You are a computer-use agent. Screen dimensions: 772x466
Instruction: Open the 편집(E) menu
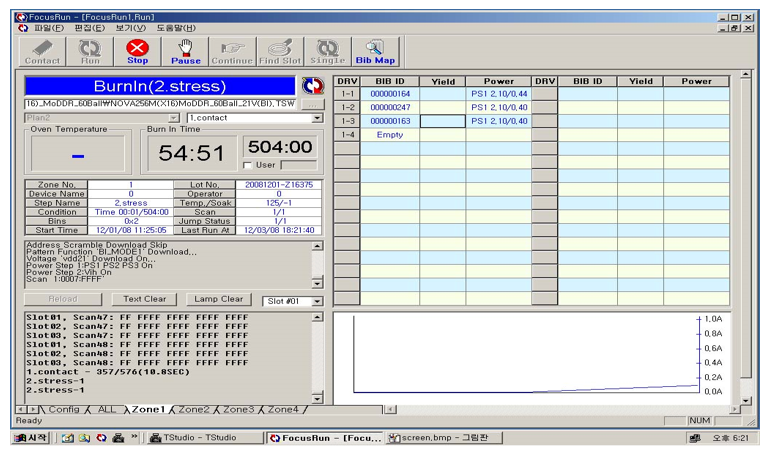point(90,28)
